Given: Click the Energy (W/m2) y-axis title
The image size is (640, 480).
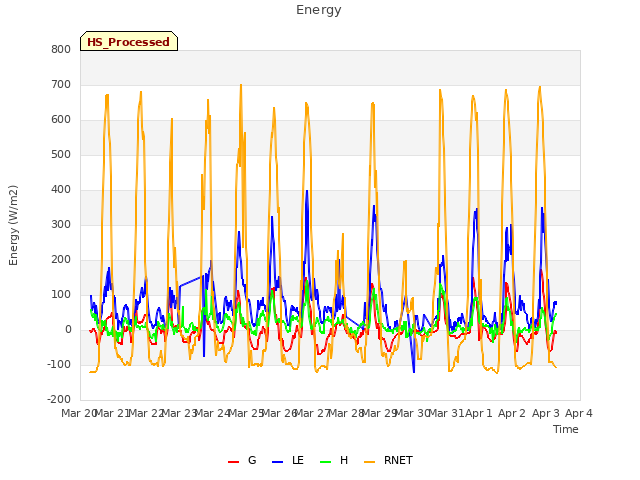Looking at the screenshot, I should [x=13, y=225].
